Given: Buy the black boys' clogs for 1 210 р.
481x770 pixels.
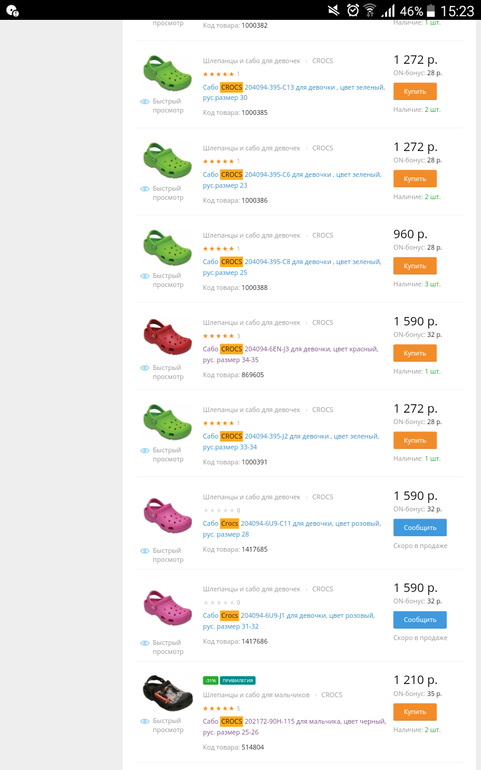Looking at the screenshot, I should pyautogui.click(x=415, y=712).
